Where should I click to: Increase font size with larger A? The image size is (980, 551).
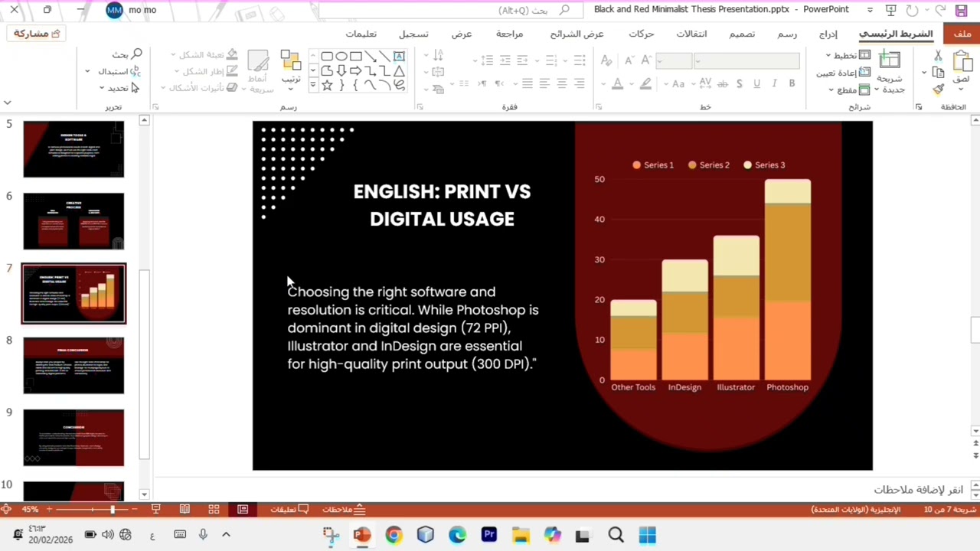647,60
